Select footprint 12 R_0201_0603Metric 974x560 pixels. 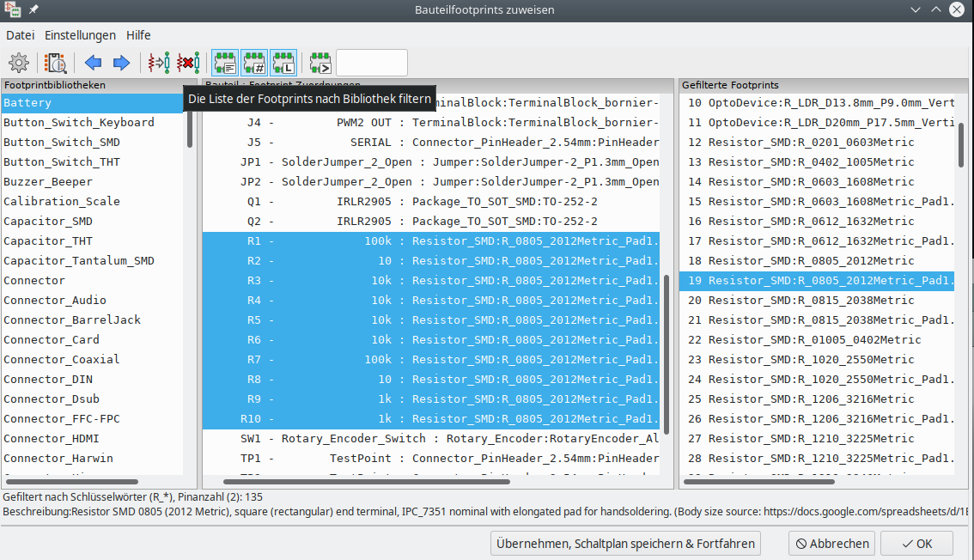(x=817, y=143)
